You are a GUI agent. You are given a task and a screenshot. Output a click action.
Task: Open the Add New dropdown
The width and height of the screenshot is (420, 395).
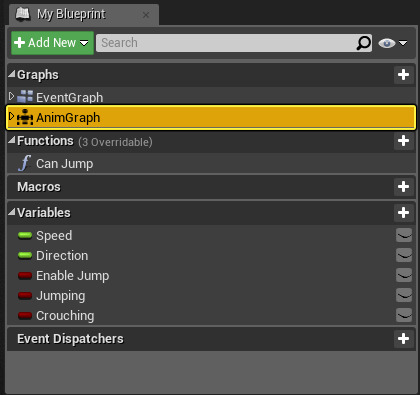(x=52, y=43)
